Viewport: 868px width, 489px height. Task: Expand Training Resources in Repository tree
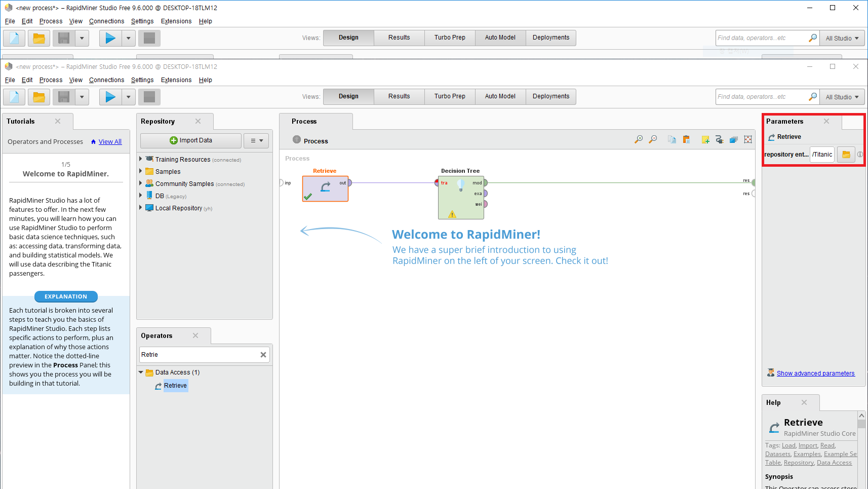[141, 159]
